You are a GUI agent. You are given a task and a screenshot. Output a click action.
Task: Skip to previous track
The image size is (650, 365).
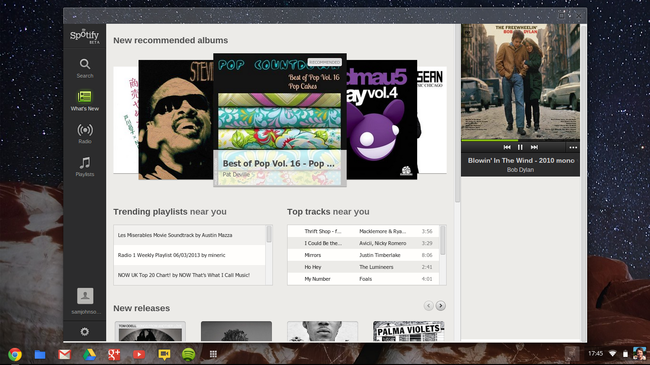507,147
